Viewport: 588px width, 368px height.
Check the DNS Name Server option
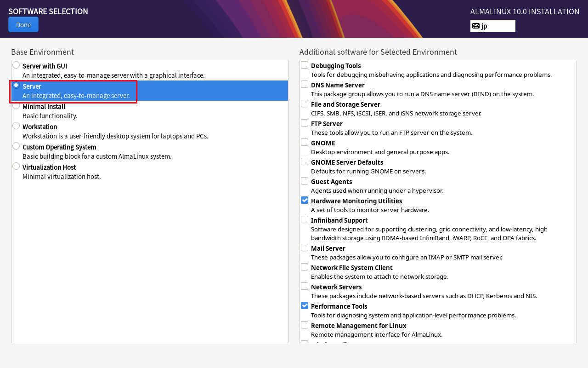305,84
